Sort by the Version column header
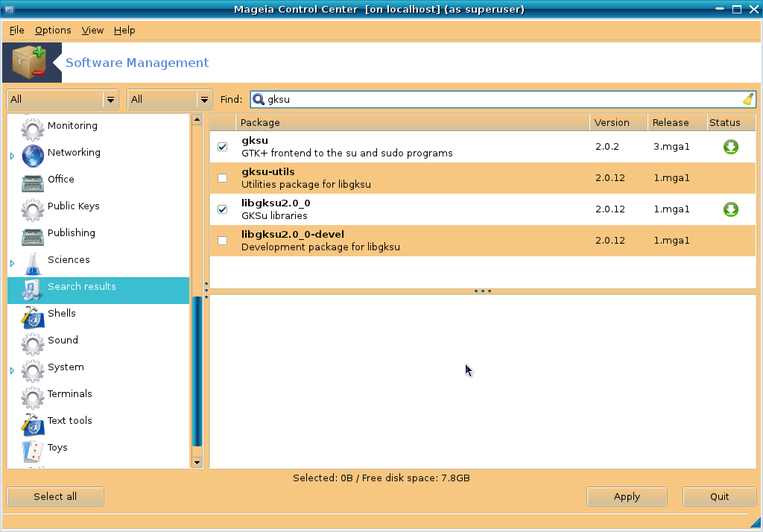 (x=618, y=123)
